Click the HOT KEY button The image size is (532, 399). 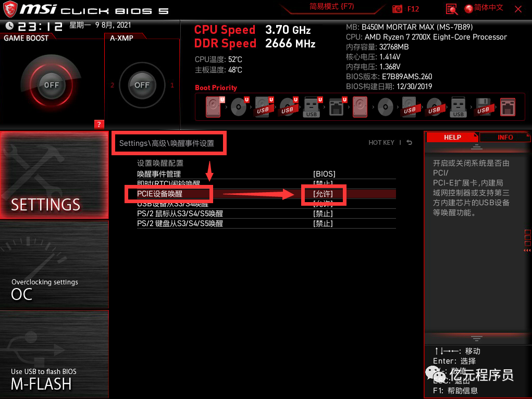381,143
